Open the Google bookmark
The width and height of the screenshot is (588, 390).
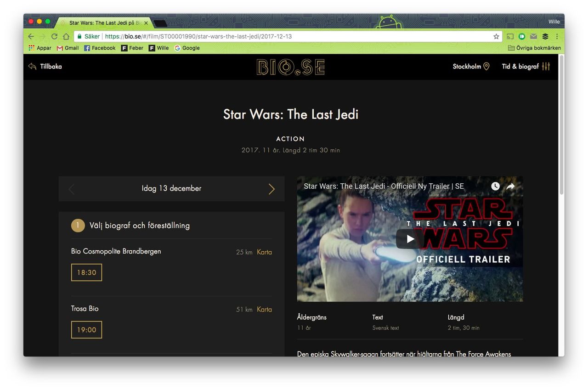point(187,48)
